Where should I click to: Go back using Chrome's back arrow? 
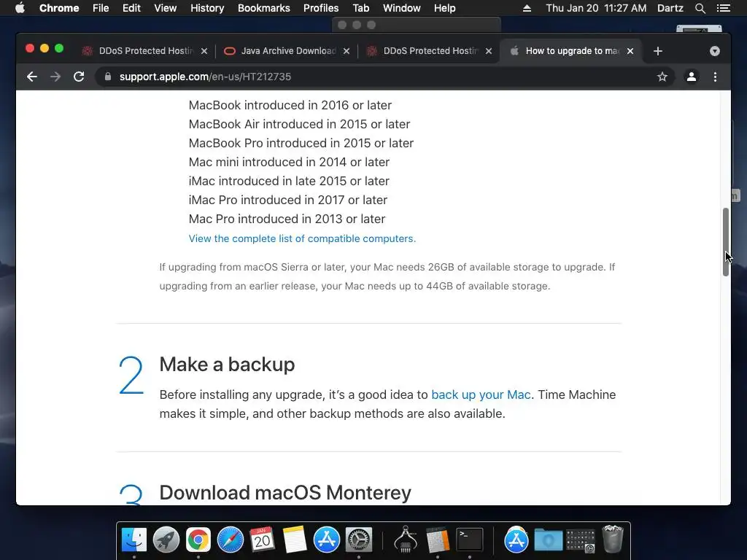click(32, 77)
